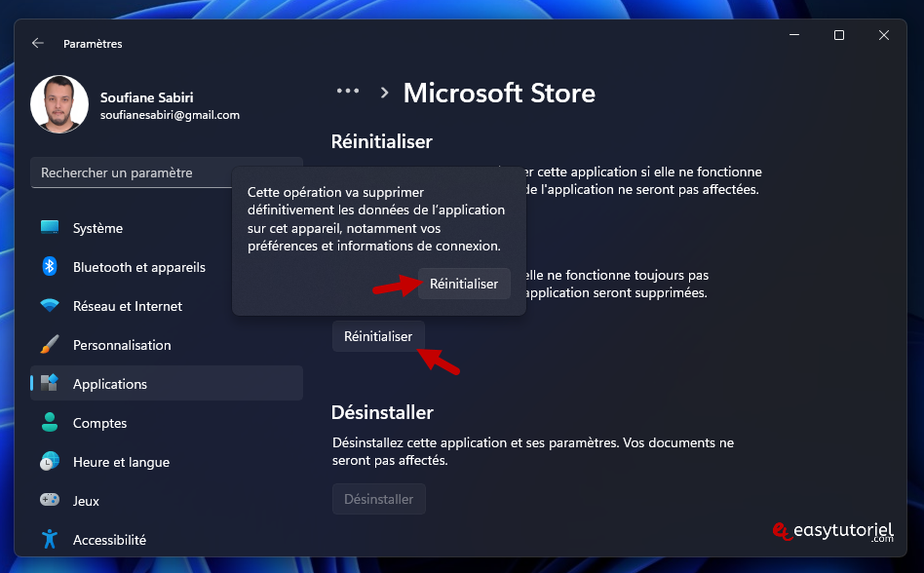The height and width of the screenshot is (573, 924).
Task: Go to Bluetooth et appareils label
Action: pyautogui.click(x=139, y=267)
